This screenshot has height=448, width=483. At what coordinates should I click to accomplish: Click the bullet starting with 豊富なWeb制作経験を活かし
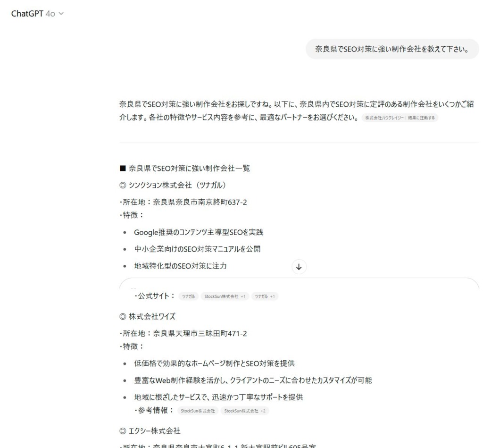pyautogui.click(x=256, y=380)
